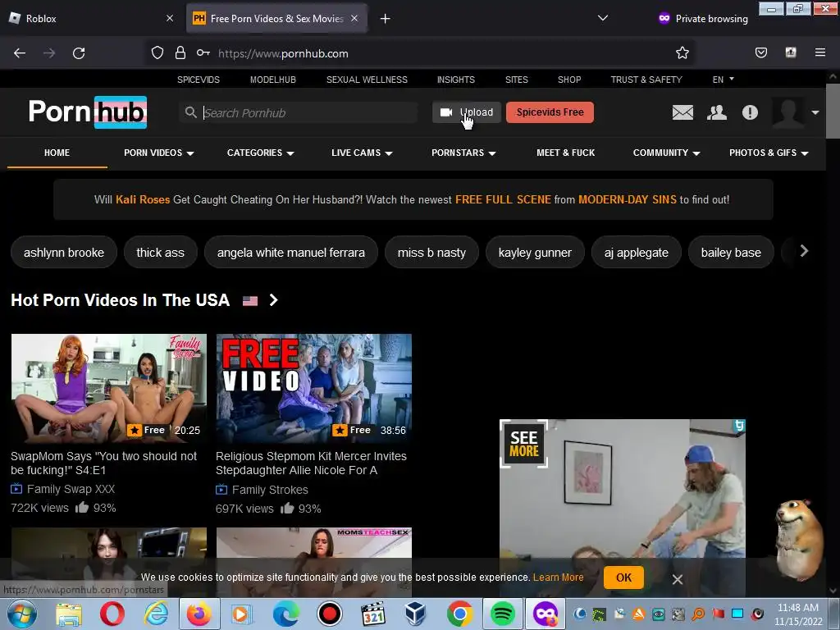
Task: Open the saved logins key icon
Action: (203, 53)
